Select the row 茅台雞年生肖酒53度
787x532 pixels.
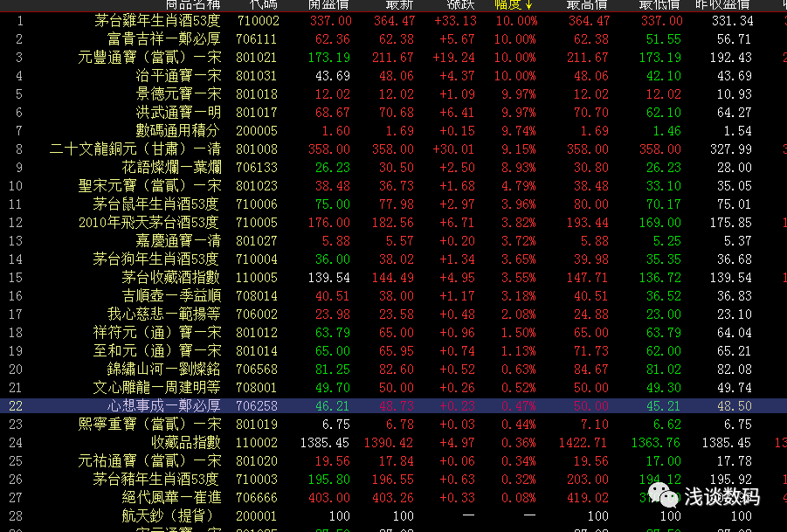[393, 21]
